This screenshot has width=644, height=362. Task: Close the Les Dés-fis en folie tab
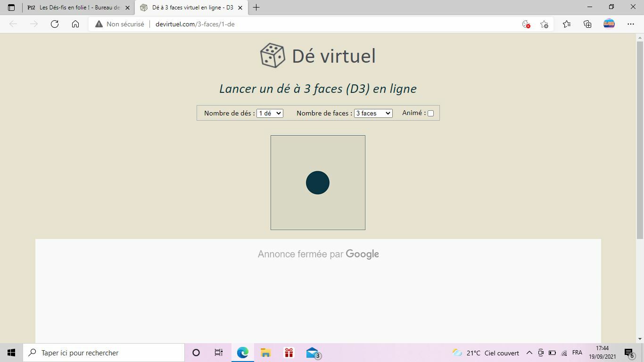[x=127, y=8]
